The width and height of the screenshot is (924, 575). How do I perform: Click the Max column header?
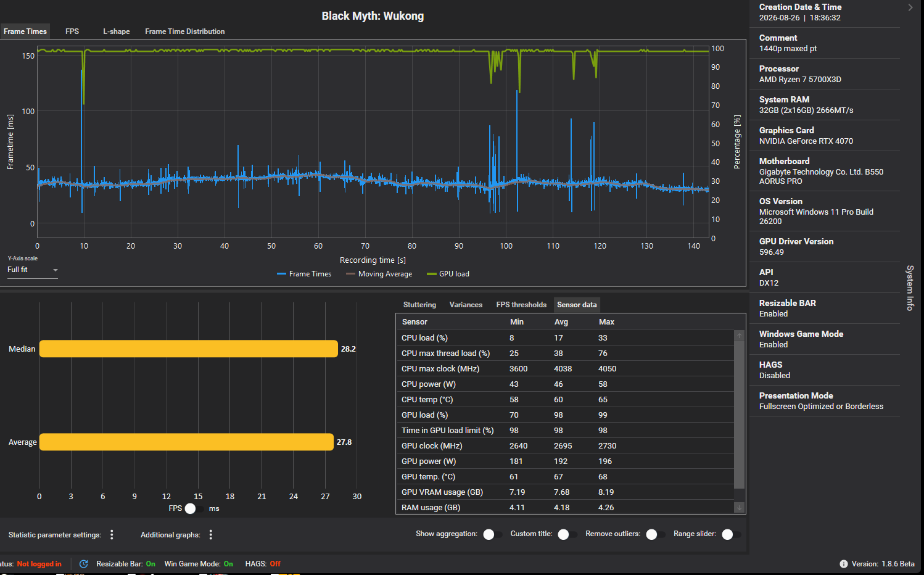[x=606, y=322]
